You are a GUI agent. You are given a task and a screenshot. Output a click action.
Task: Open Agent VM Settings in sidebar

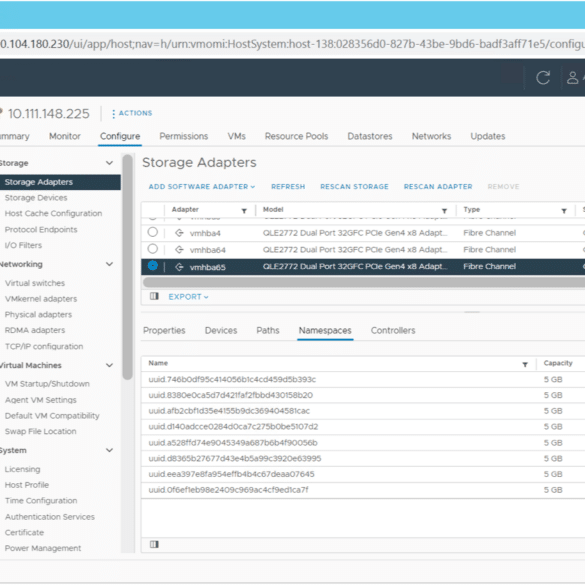coord(41,400)
